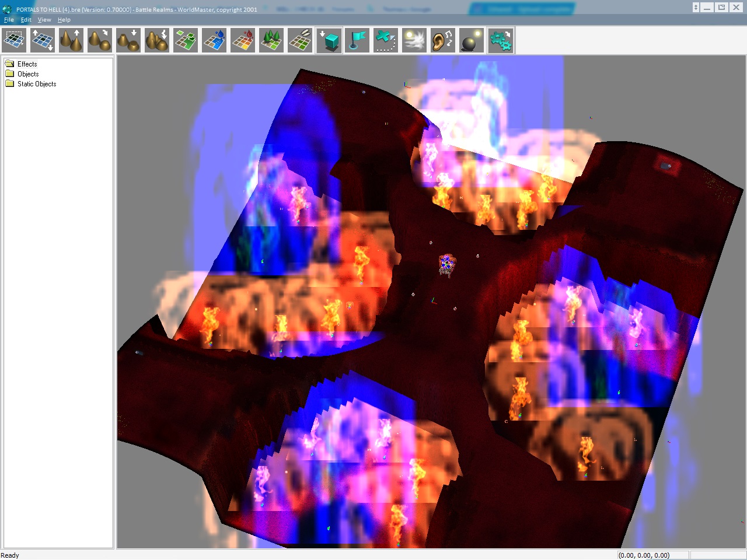Select the grid selection tool

[x=15, y=41]
